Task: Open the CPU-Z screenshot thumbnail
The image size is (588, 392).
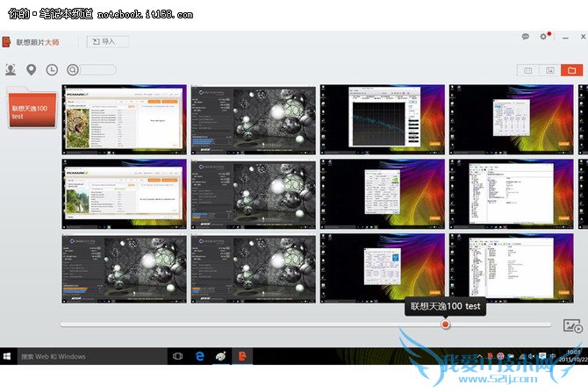Action: pos(383,268)
